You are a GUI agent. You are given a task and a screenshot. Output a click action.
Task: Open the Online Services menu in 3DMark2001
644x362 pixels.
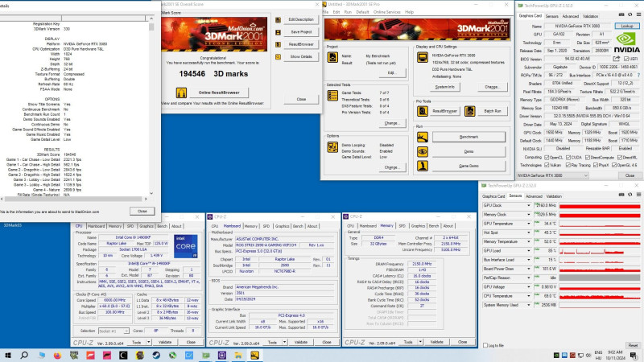coord(387,12)
